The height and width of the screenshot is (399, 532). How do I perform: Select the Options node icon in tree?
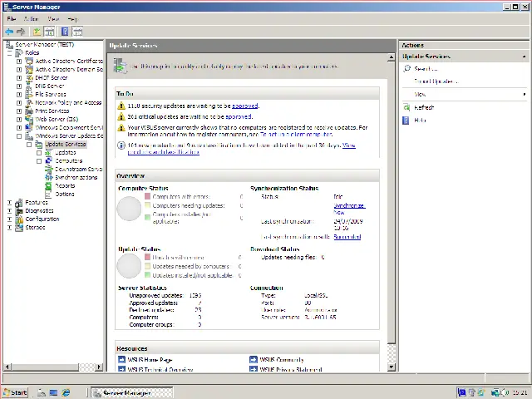49,194
